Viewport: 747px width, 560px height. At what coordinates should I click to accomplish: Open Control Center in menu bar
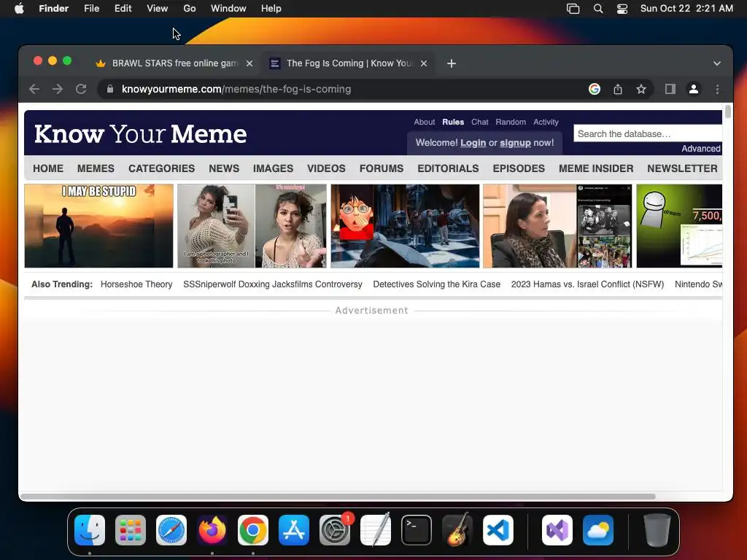click(x=622, y=9)
